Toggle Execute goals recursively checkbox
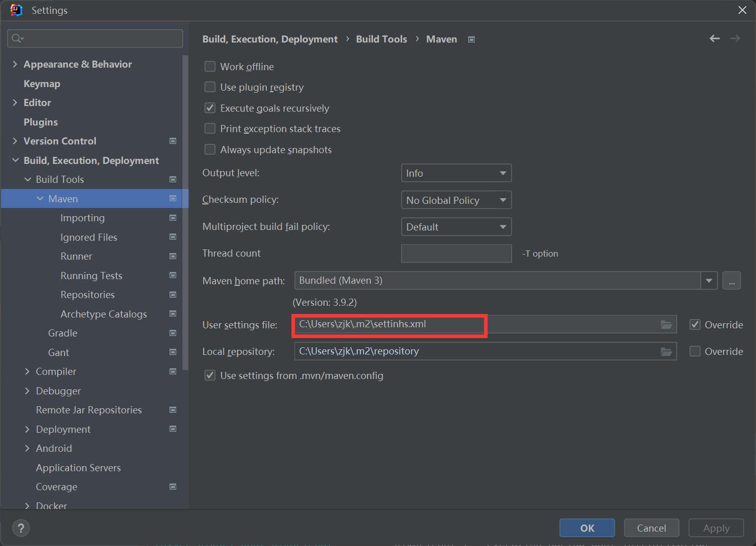This screenshot has height=546, width=756. click(x=210, y=108)
